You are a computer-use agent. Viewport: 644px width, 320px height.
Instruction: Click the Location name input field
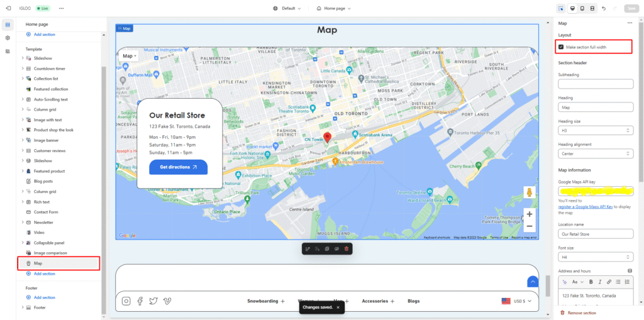point(595,234)
